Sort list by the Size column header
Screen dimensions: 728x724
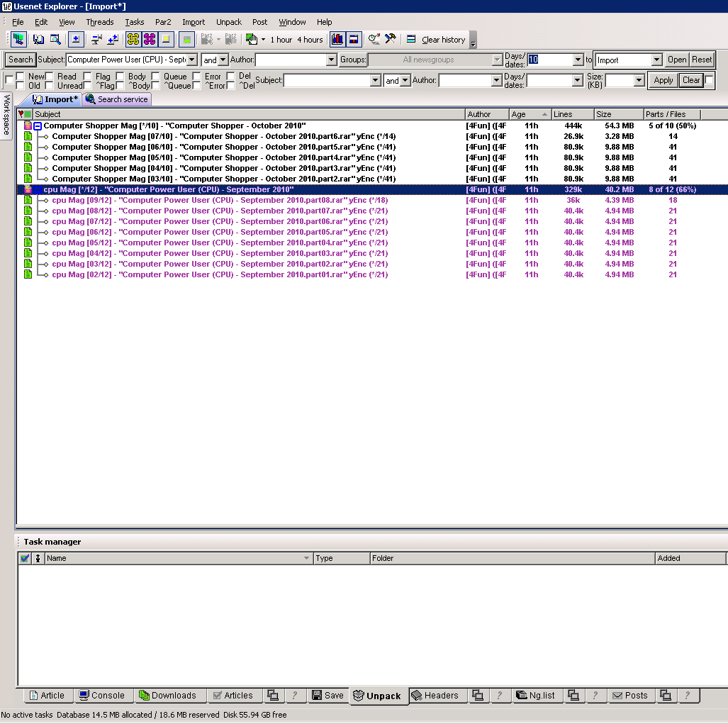tap(618, 114)
